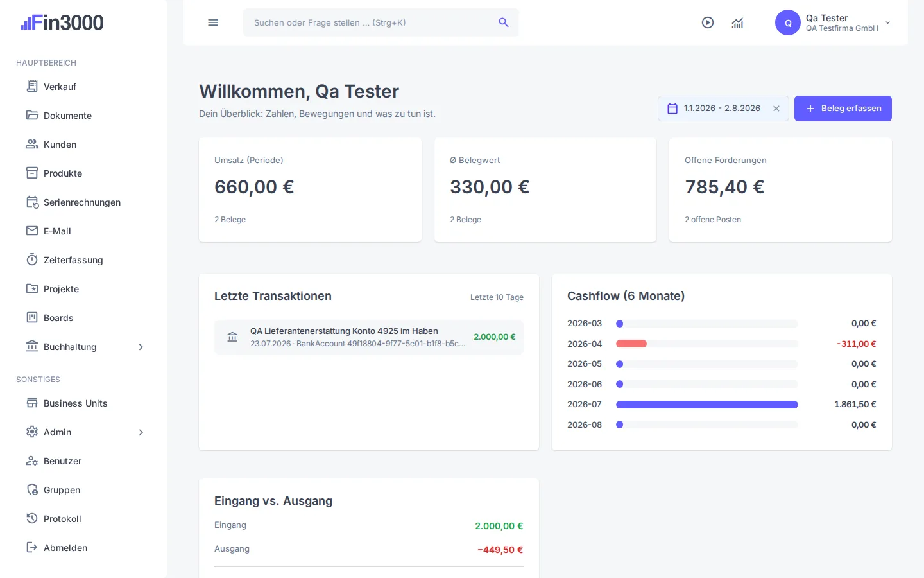
Task: Open the Qa Tester account dropdown
Action: (x=834, y=22)
